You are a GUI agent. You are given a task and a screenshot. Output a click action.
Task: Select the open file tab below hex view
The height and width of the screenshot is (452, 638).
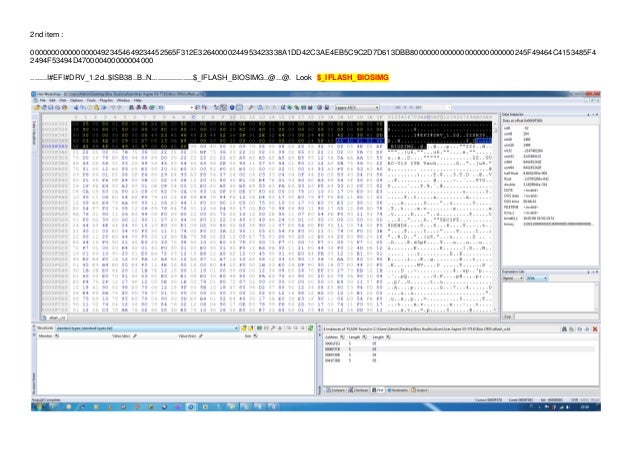pos(54,317)
